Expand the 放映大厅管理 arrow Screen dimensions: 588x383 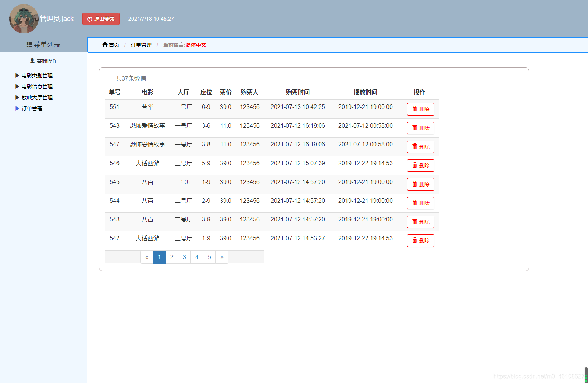[17, 97]
